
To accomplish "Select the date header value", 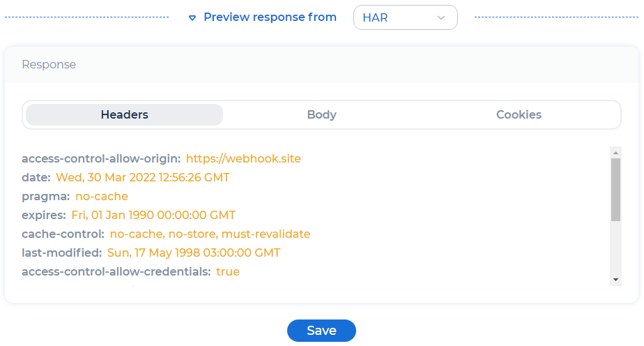I will pos(143,177).
